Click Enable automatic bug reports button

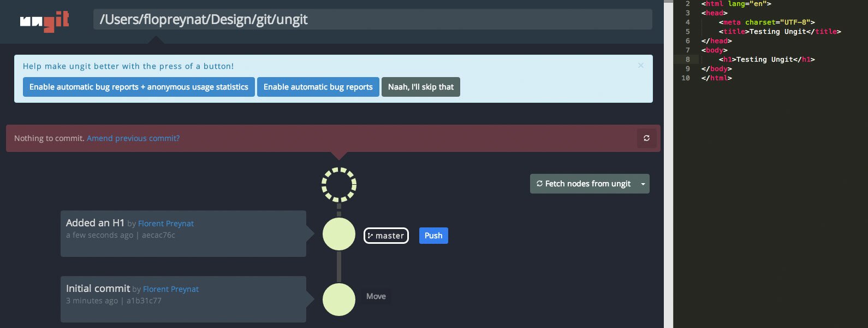(x=318, y=87)
